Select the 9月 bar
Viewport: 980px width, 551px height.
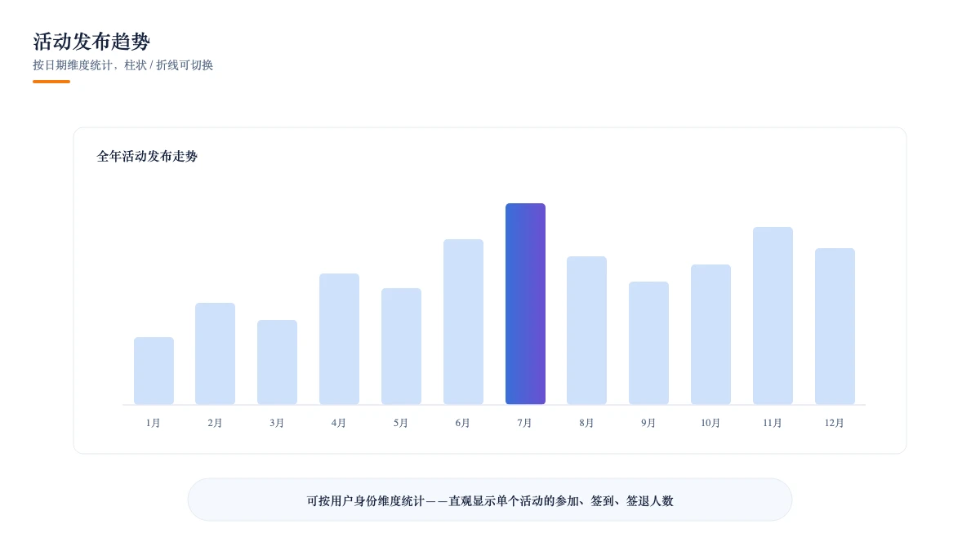tap(649, 343)
